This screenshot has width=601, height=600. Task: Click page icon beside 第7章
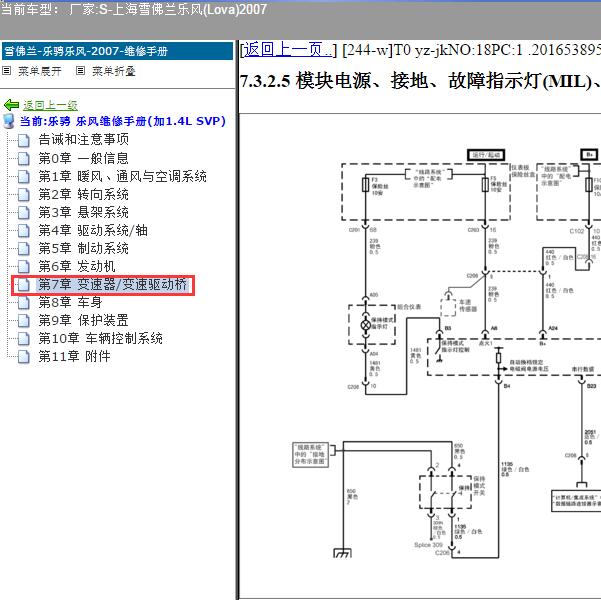pos(24,284)
